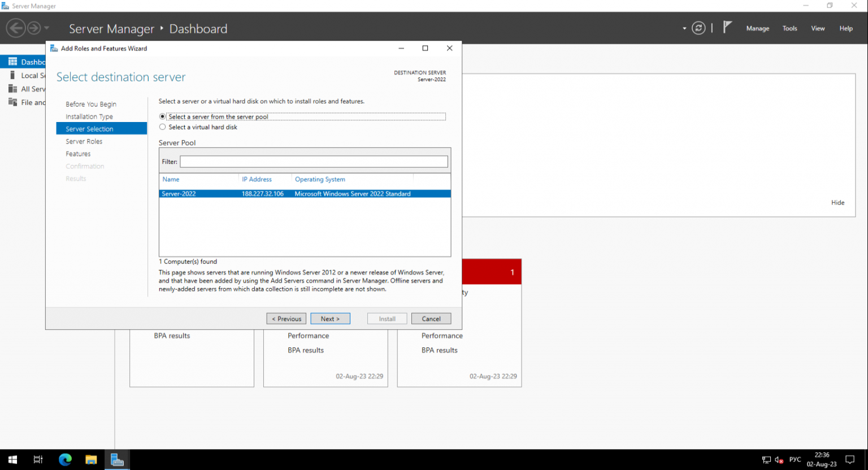The height and width of the screenshot is (470, 868).
Task: Launch Microsoft Edge from the taskbar
Action: pyautogui.click(x=65, y=459)
